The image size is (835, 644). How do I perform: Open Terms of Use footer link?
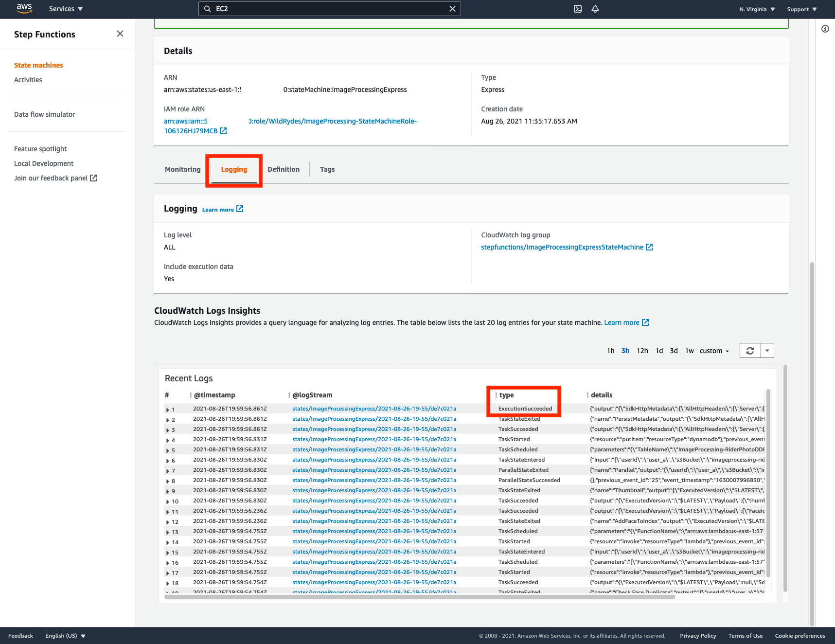pos(746,636)
